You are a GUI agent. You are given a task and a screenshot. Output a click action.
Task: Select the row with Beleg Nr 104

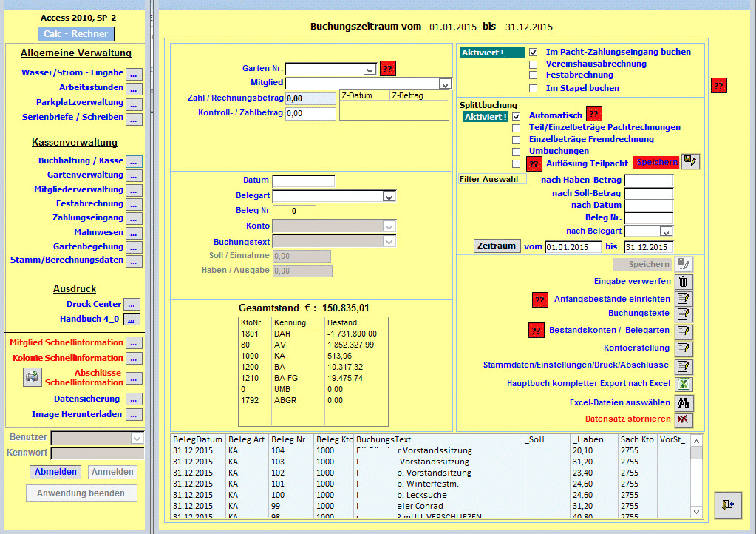[431, 450]
